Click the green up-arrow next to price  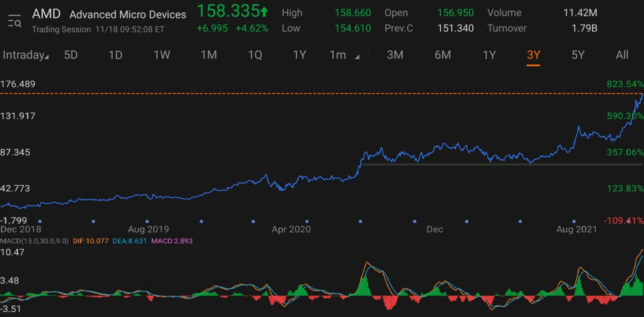(264, 12)
